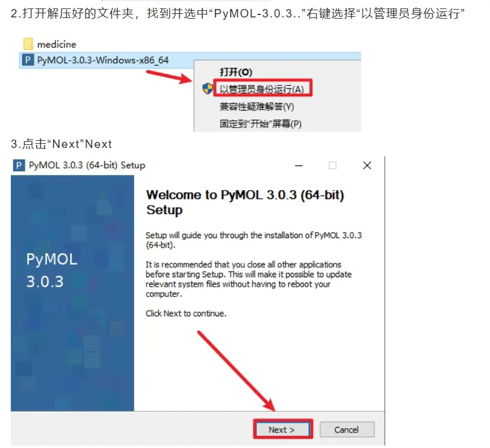Click the admin shield icon in the context menu
This screenshot has height=448, width=490.
pos(207,88)
